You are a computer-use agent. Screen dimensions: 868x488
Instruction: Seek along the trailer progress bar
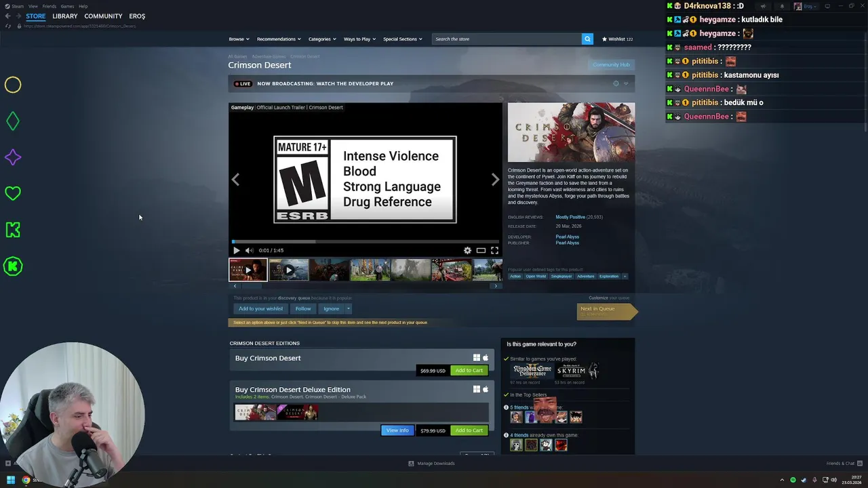[366, 241]
